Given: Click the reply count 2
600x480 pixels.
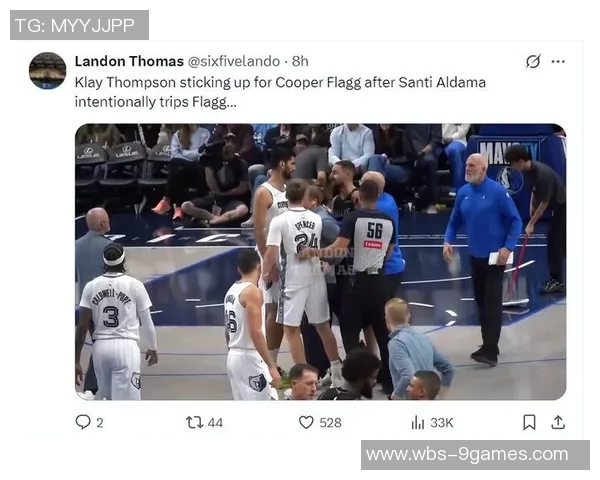Looking at the screenshot, I should click(99, 423).
